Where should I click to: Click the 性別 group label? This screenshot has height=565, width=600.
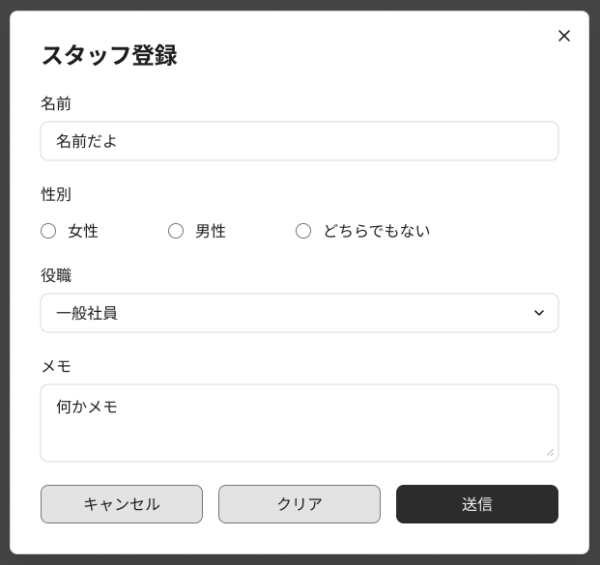coord(56,194)
